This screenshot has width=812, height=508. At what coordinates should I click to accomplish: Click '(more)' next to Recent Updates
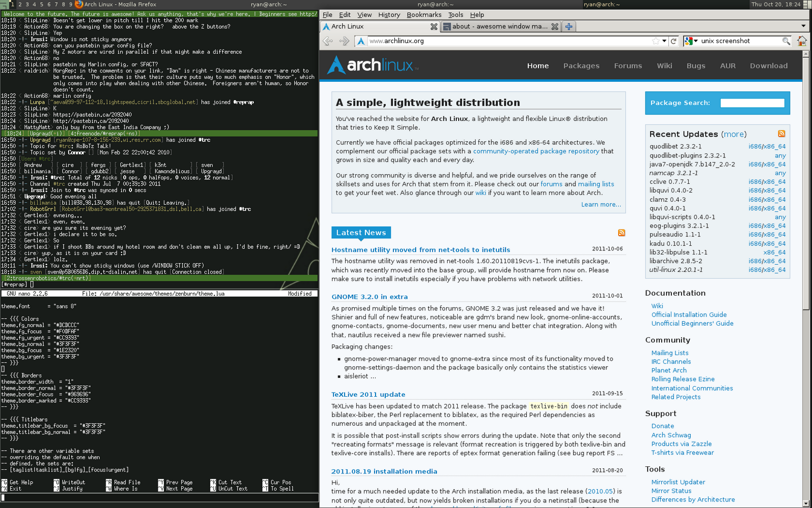click(733, 134)
